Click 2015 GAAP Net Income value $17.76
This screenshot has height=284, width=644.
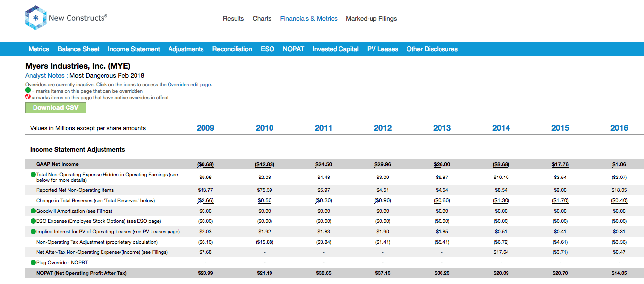(560, 164)
